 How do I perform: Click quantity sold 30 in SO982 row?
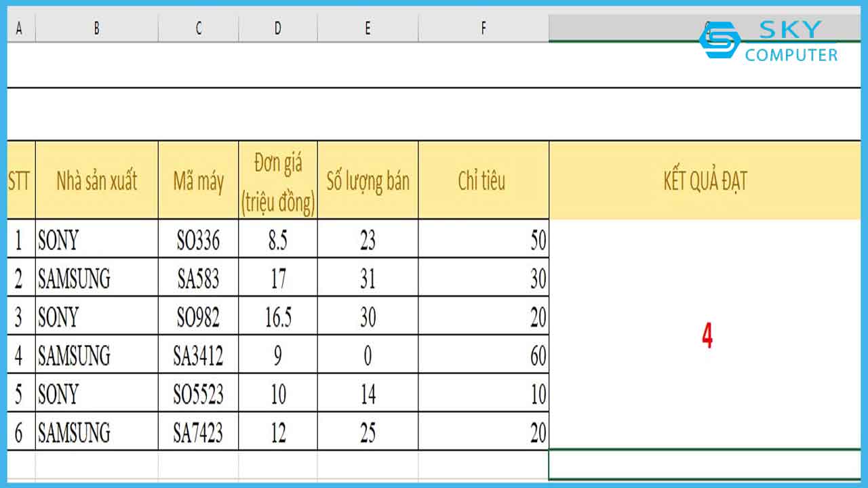coord(368,316)
